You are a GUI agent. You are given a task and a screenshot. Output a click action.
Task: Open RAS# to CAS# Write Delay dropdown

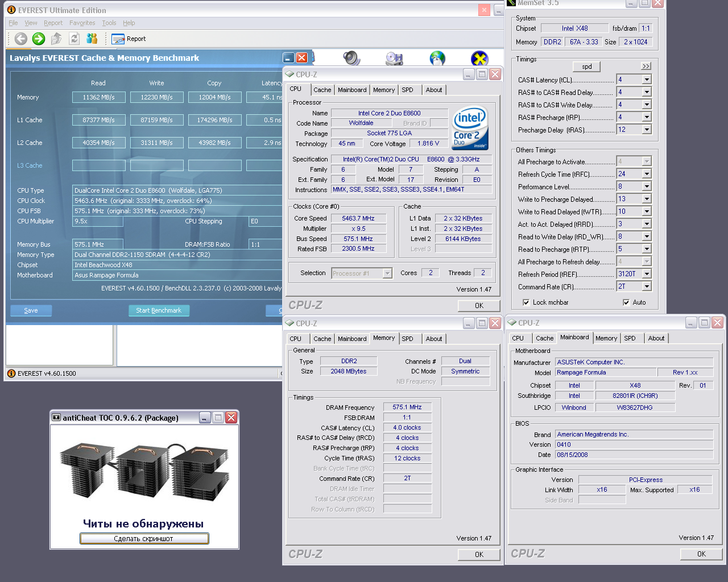(647, 105)
